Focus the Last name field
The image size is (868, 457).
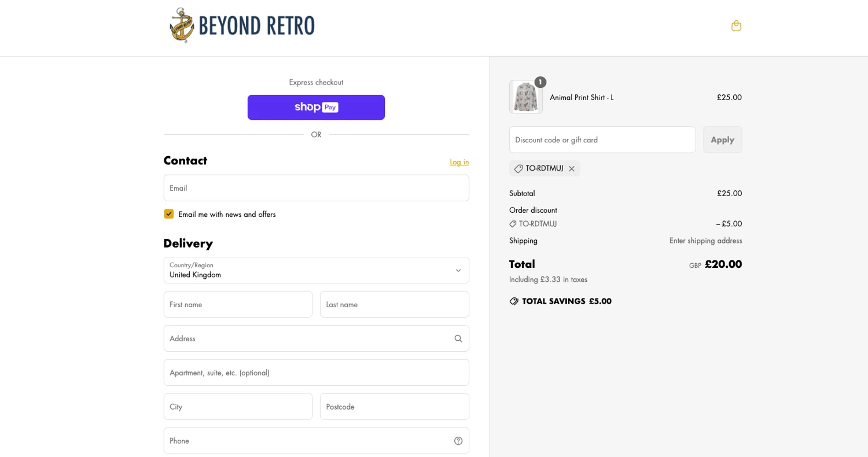395,304
